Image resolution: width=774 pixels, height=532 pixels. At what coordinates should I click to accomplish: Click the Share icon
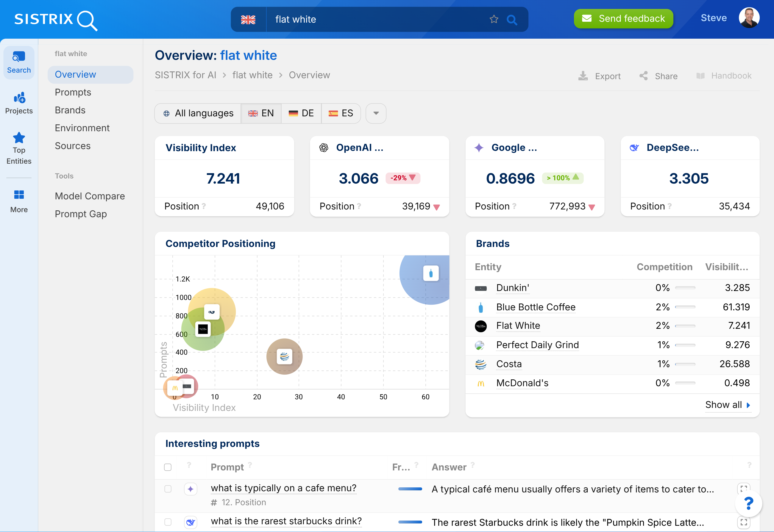click(644, 76)
